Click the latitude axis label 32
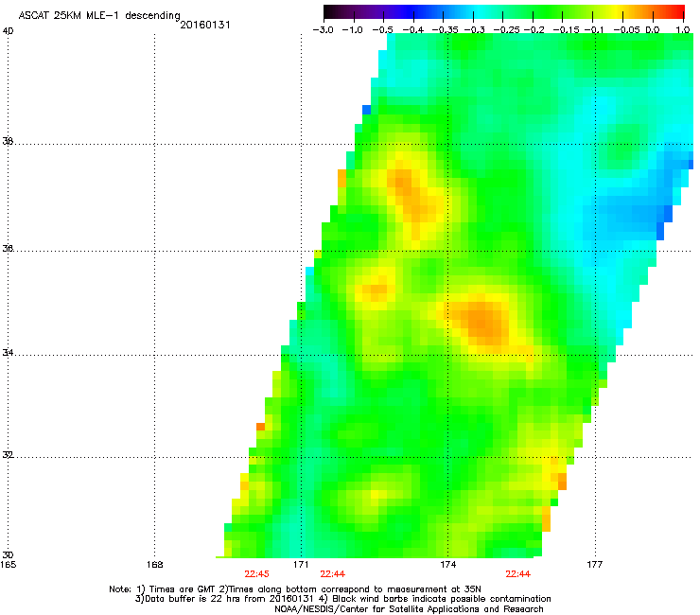 click(x=8, y=455)
